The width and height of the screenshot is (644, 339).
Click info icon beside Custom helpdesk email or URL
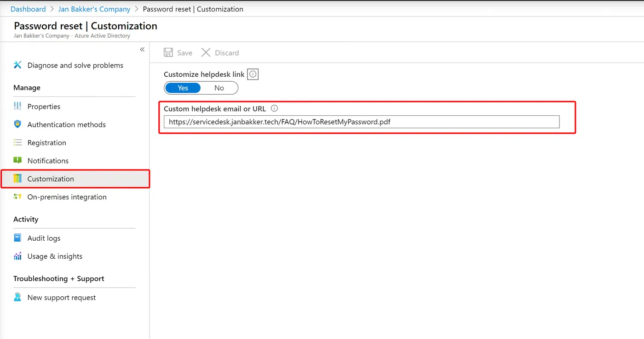coord(275,109)
